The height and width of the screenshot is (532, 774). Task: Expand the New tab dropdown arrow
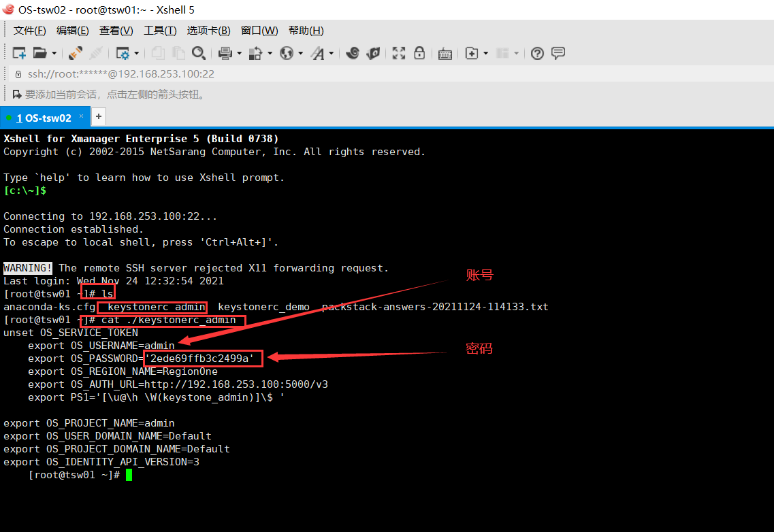coord(486,53)
